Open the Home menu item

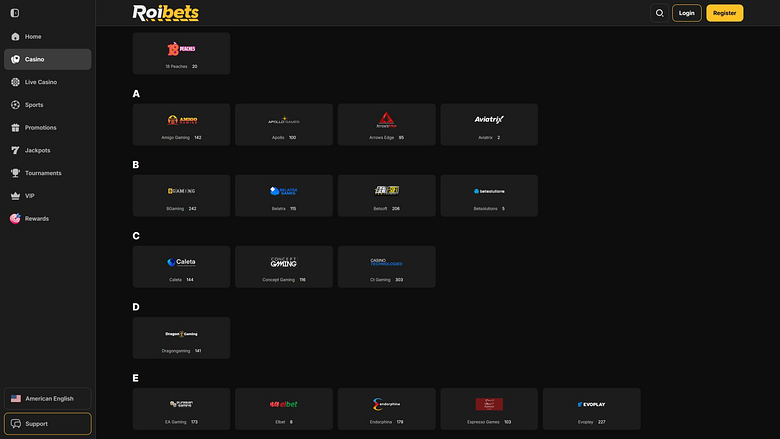48,37
